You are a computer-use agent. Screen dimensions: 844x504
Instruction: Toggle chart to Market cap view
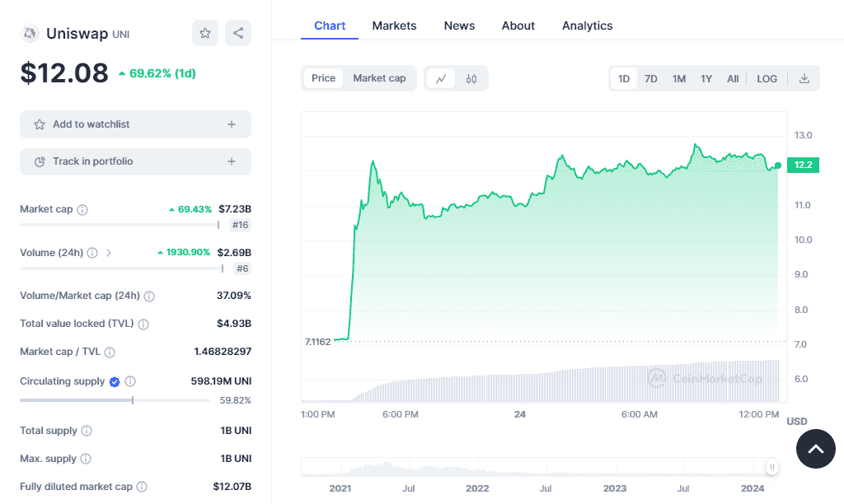[379, 78]
